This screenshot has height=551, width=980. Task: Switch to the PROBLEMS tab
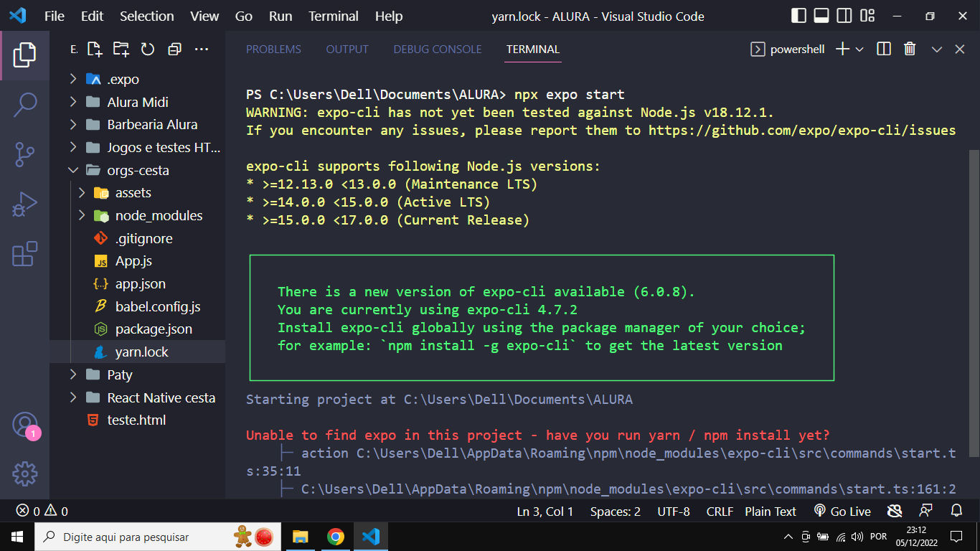pos(273,49)
